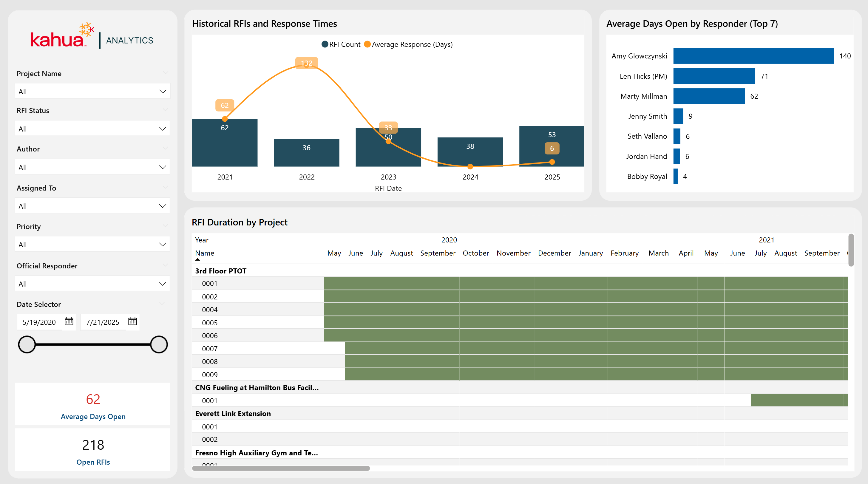Click the Amy Glowczynski bar
This screenshot has width=868, height=484.
753,56
